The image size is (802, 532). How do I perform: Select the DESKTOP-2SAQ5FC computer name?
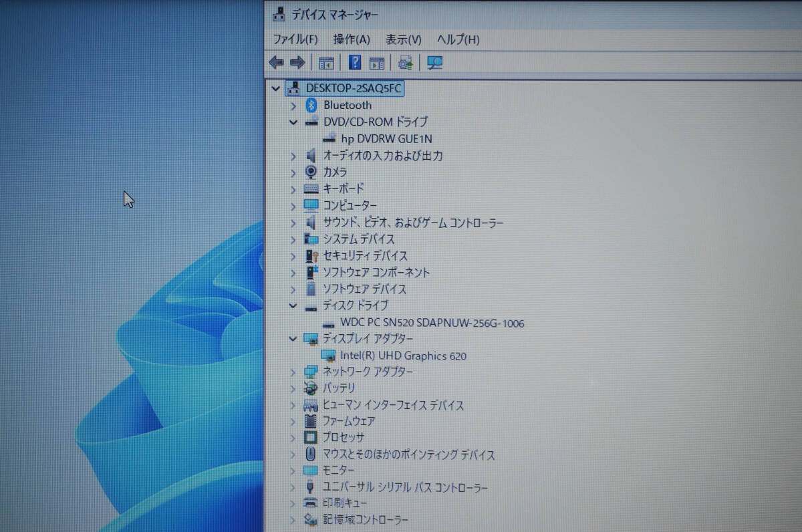pyautogui.click(x=354, y=88)
